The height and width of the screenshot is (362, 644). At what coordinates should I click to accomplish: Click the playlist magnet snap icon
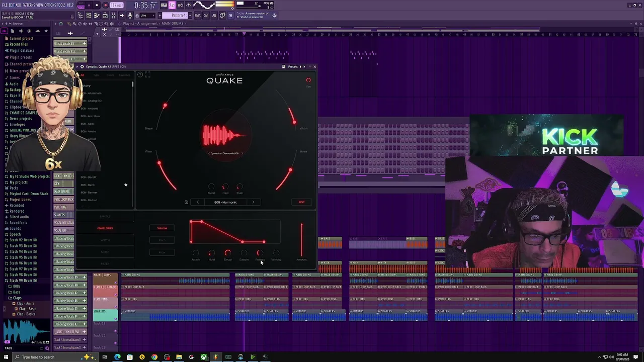click(61, 24)
